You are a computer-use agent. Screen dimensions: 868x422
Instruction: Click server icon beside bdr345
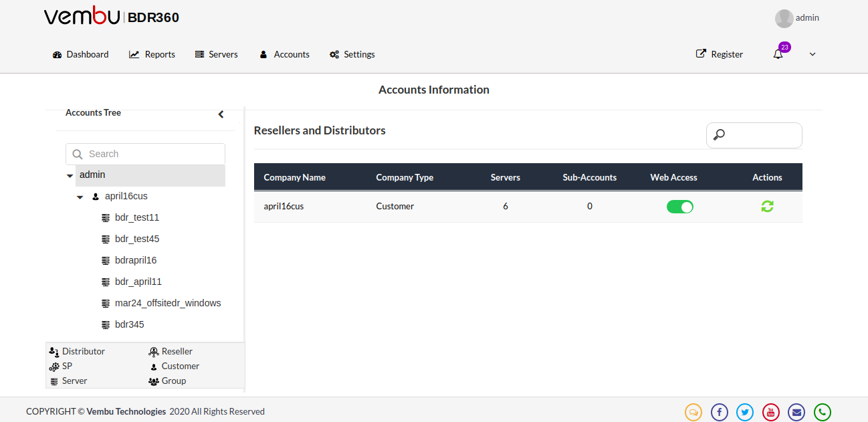click(106, 324)
